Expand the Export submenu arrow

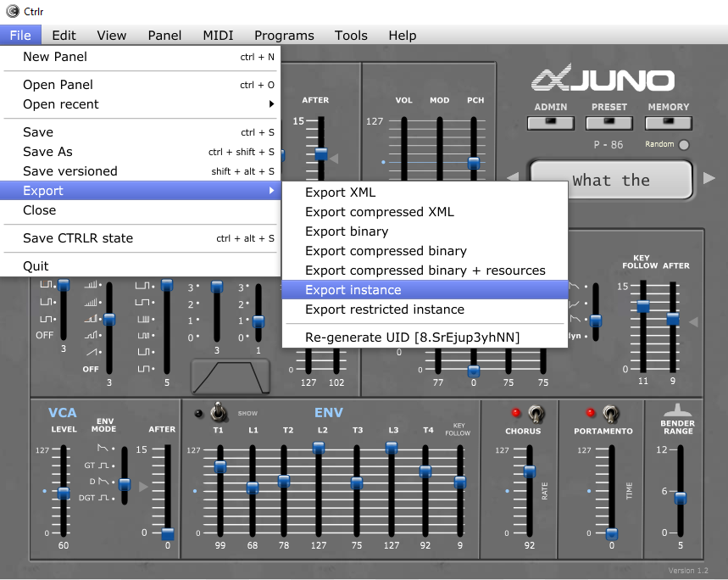(271, 191)
